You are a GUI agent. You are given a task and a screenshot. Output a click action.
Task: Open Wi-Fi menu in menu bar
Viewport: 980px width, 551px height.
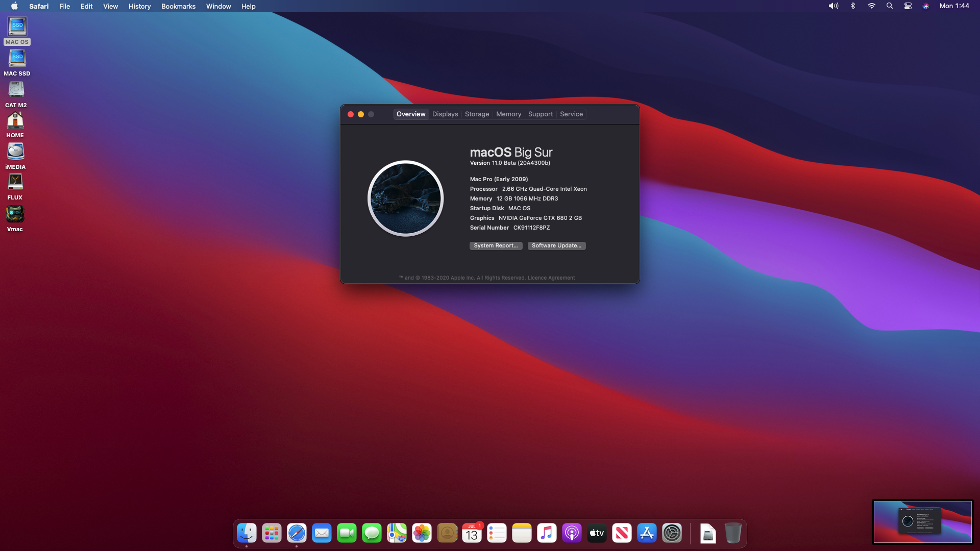pos(871,6)
